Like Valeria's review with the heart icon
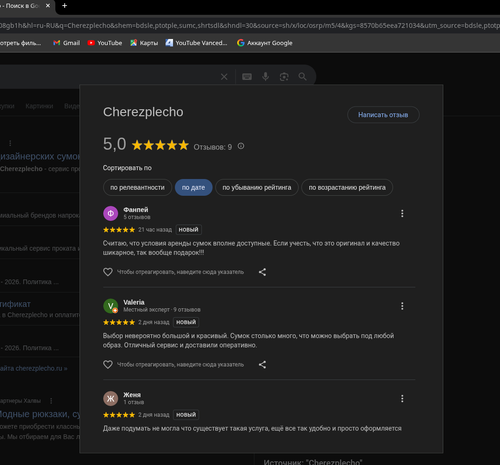Image resolution: width=500 pixels, height=465 pixels. (x=108, y=364)
